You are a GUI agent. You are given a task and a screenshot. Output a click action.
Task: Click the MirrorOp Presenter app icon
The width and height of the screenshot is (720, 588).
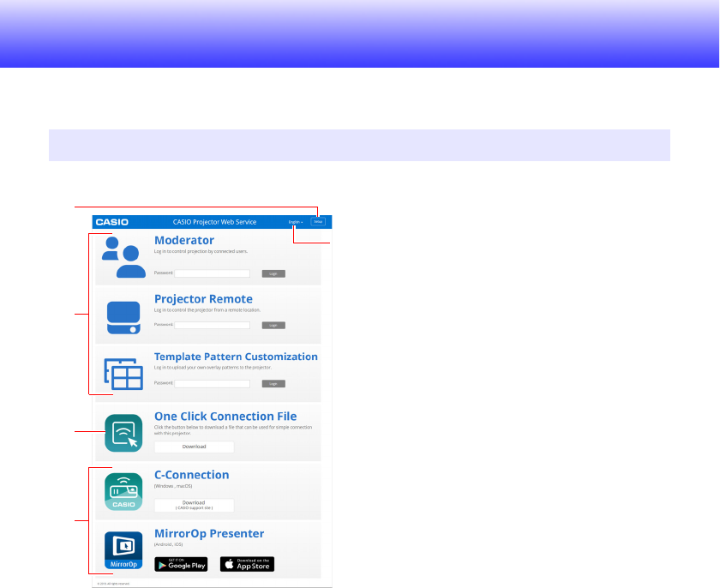tap(123, 550)
